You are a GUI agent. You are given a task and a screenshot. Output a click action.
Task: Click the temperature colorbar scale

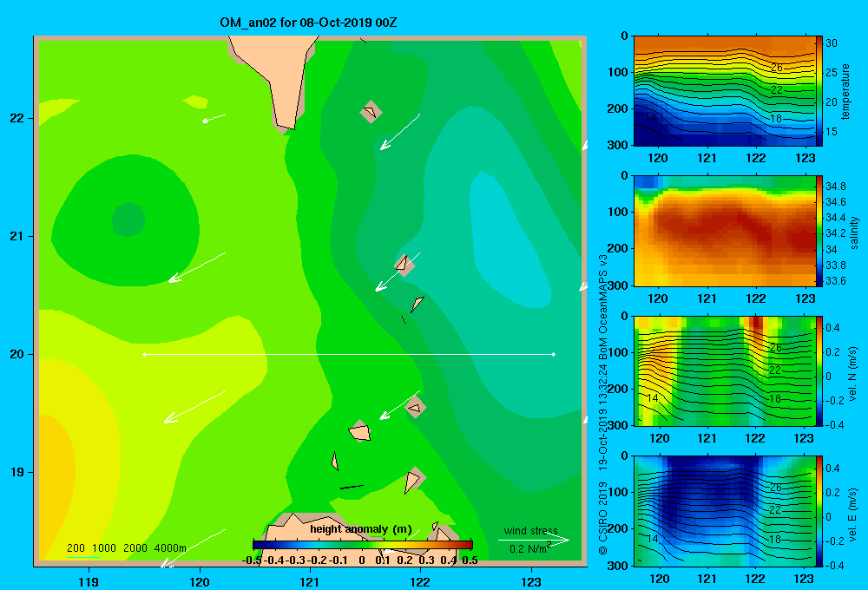click(819, 91)
